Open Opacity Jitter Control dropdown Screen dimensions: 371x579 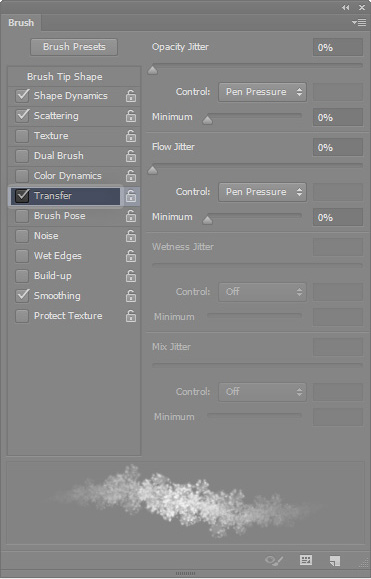tap(262, 92)
